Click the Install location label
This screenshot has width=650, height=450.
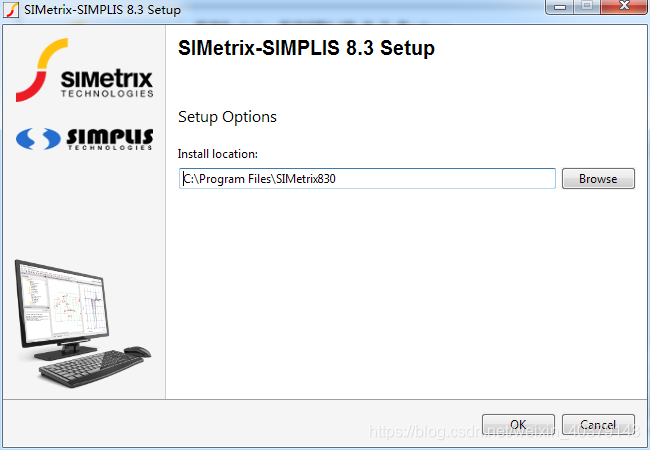[x=218, y=154]
